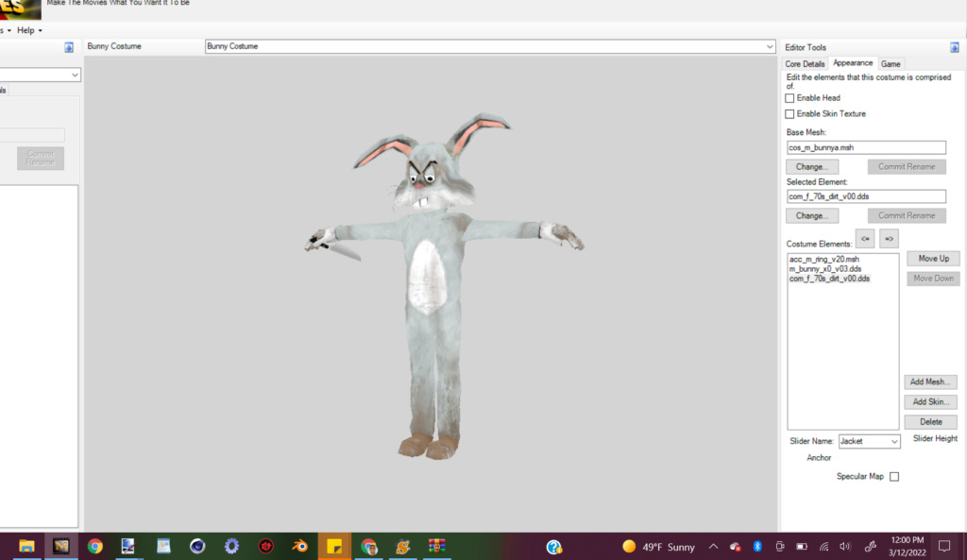Click the volume speaker tray icon

coord(845,547)
